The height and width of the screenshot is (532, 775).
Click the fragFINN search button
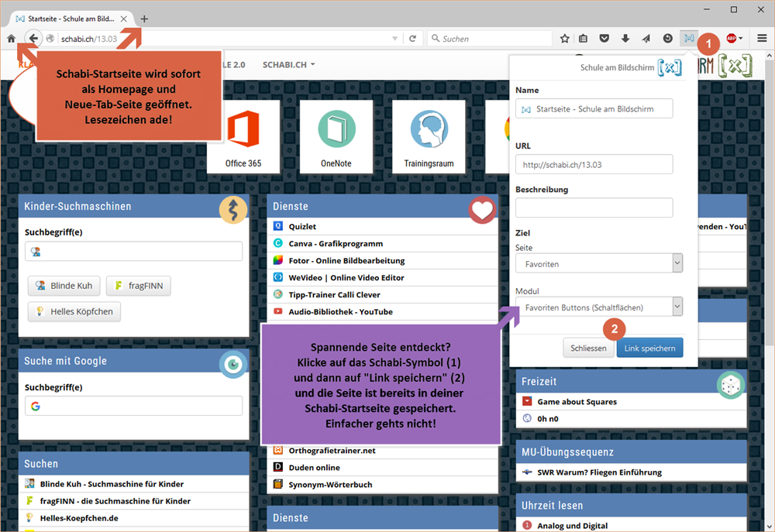139,286
